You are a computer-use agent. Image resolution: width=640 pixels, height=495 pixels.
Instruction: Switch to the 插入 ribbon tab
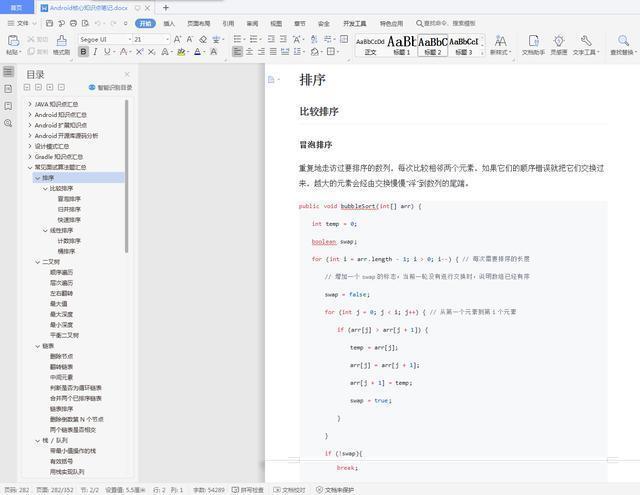pyautogui.click(x=169, y=23)
